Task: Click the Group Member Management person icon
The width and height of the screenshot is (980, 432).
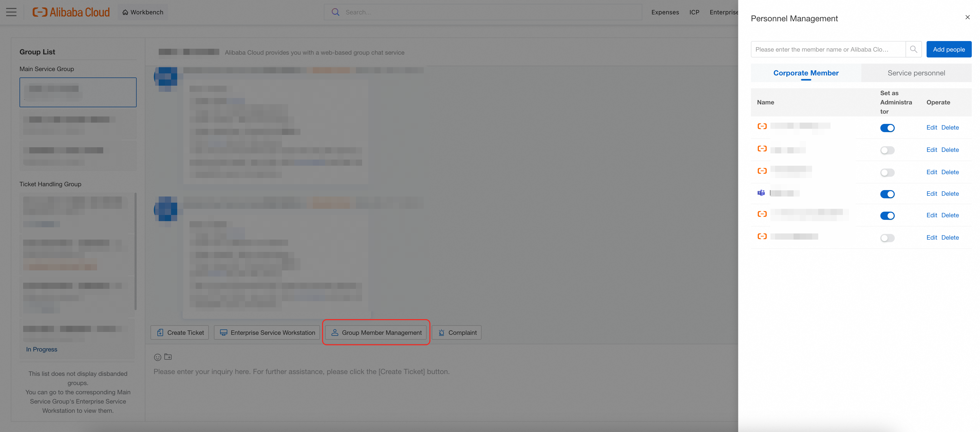Action: (335, 333)
